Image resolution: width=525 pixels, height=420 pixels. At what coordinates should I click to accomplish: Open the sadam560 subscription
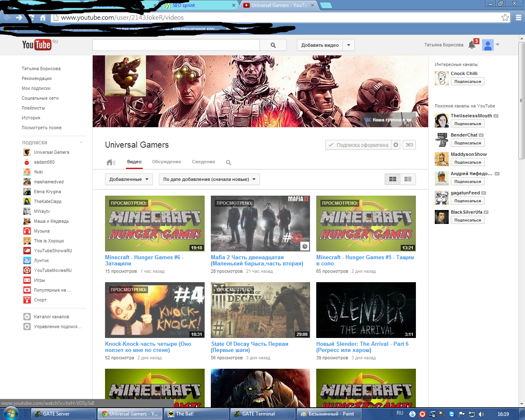(x=39, y=162)
